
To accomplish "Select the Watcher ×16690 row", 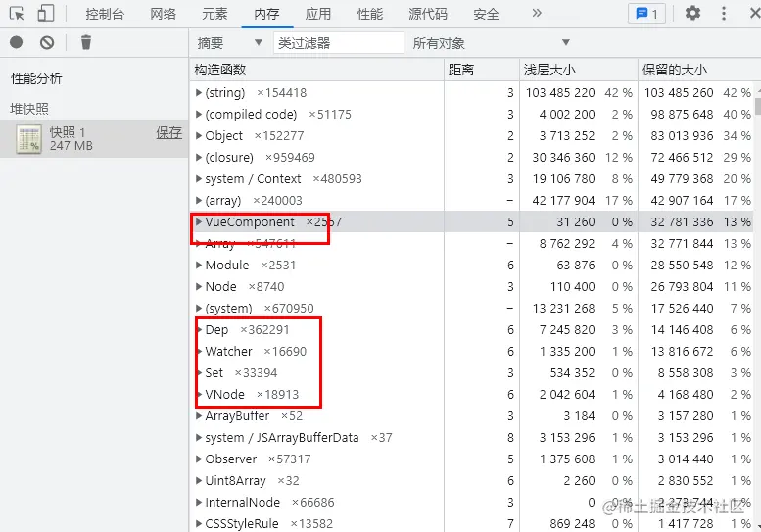I will pyautogui.click(x=472, y=351).
